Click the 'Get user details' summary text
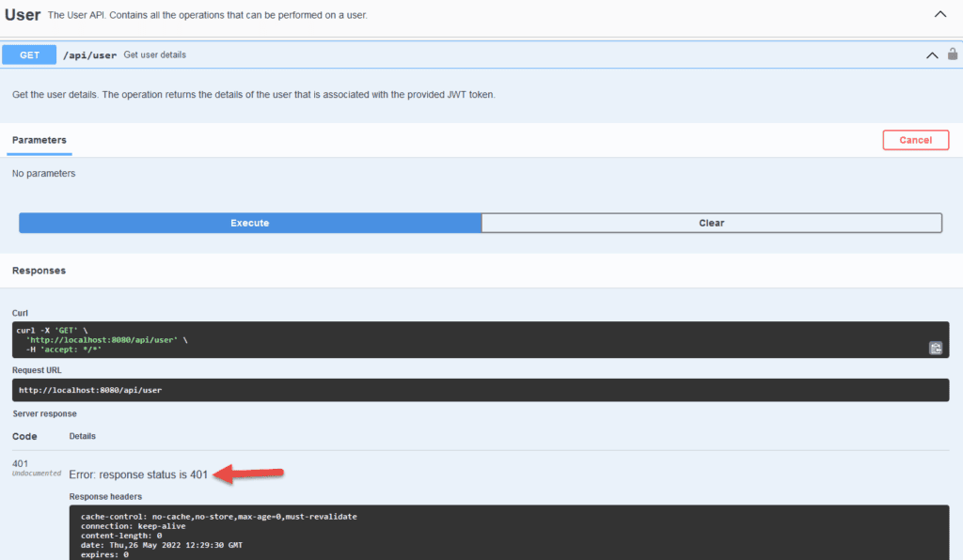 tap(155, 54)
